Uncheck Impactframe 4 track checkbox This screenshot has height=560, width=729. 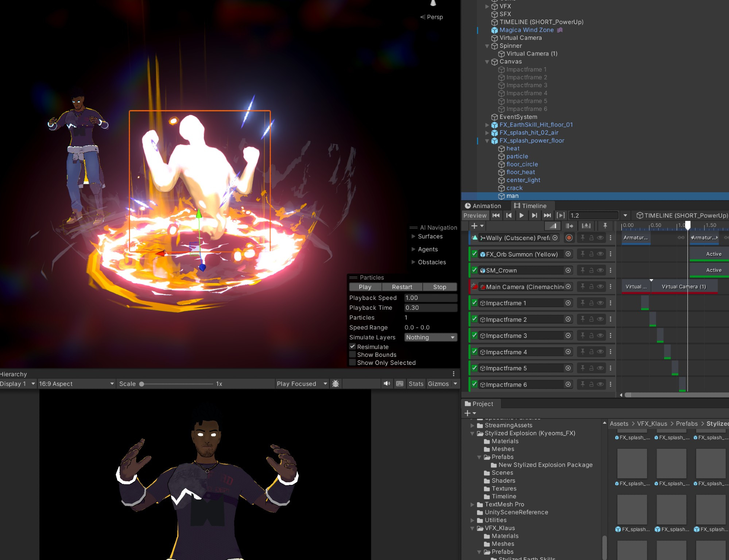coord(474,351)
